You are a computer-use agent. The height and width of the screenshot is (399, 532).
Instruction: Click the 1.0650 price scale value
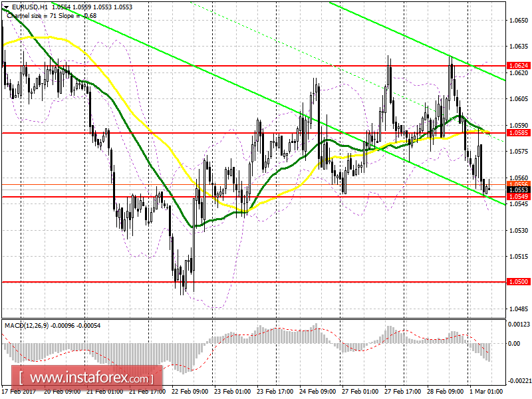pos(519,21)
